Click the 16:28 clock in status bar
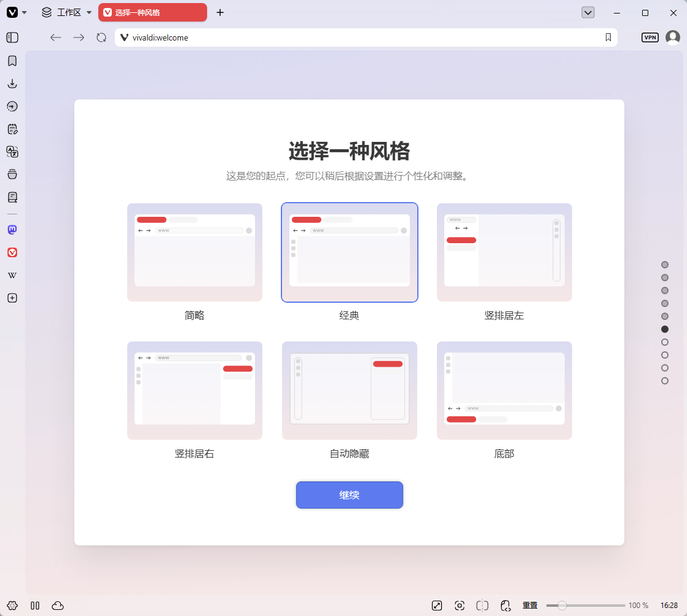The image size is (687, 616). click(669, 606)
